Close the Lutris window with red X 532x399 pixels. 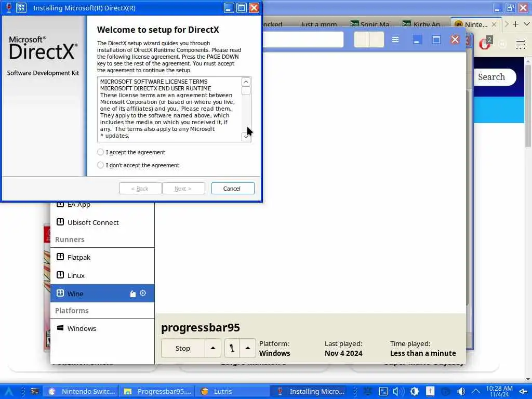point(455,39)
